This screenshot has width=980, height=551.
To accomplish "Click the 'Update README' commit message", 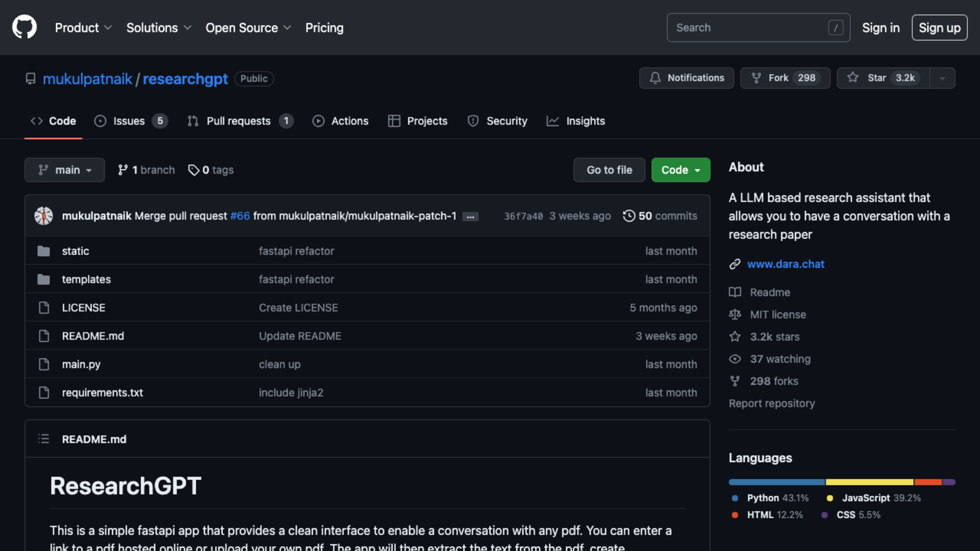I will point(300,336).
